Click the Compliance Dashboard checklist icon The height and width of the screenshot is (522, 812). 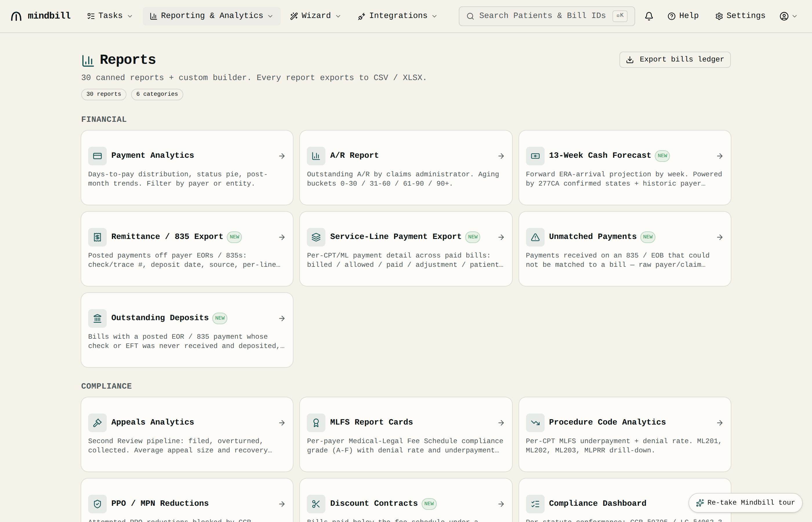click(535, 504)
